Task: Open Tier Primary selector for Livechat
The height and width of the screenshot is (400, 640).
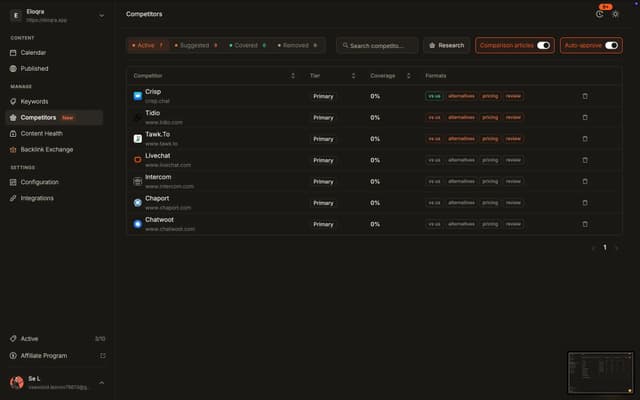Action: coord(323,160)
